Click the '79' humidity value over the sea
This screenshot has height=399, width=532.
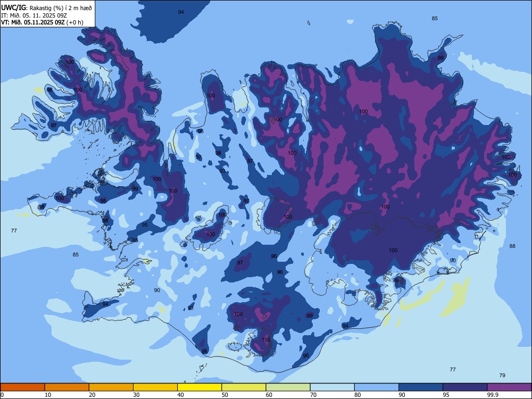[502, 375]
